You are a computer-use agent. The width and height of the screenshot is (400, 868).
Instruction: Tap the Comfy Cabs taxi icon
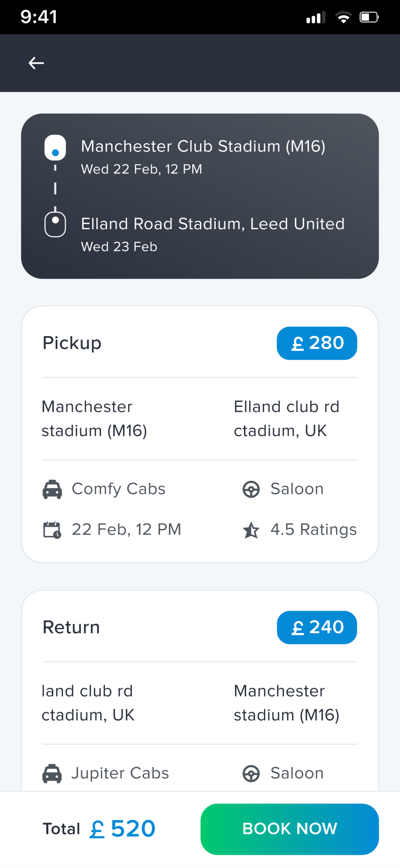(x=52, y=489)
